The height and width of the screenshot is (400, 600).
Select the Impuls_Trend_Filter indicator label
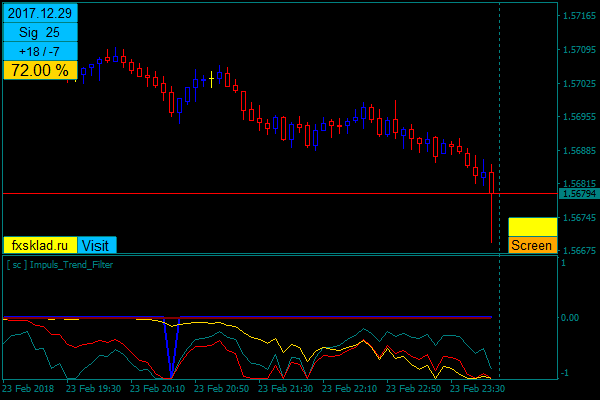60,265
